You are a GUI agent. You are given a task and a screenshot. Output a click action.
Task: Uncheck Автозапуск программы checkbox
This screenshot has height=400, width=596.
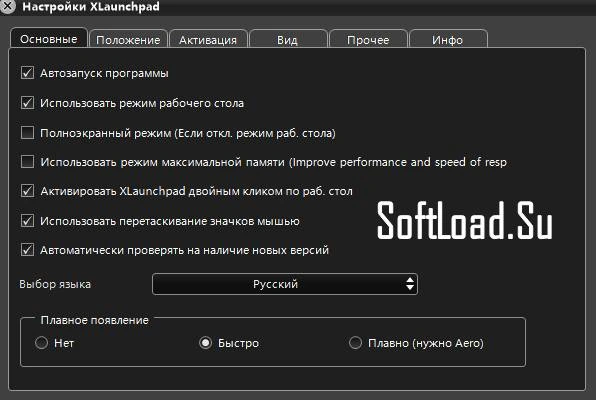coord(27,73)
